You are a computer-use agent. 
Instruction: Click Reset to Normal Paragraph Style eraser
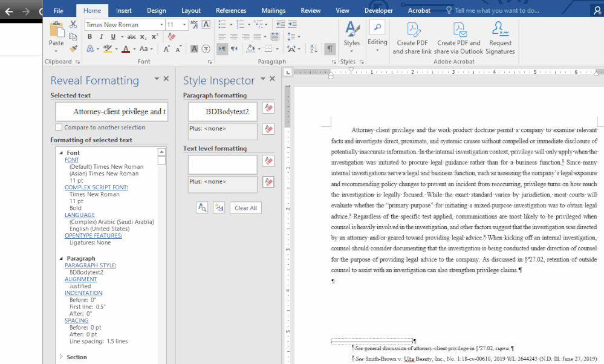point(269,108)
